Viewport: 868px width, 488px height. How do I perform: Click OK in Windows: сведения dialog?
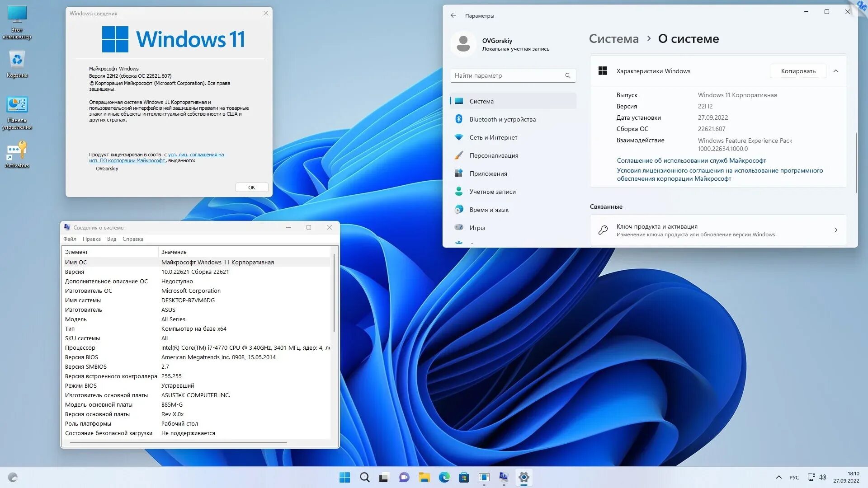252,187
